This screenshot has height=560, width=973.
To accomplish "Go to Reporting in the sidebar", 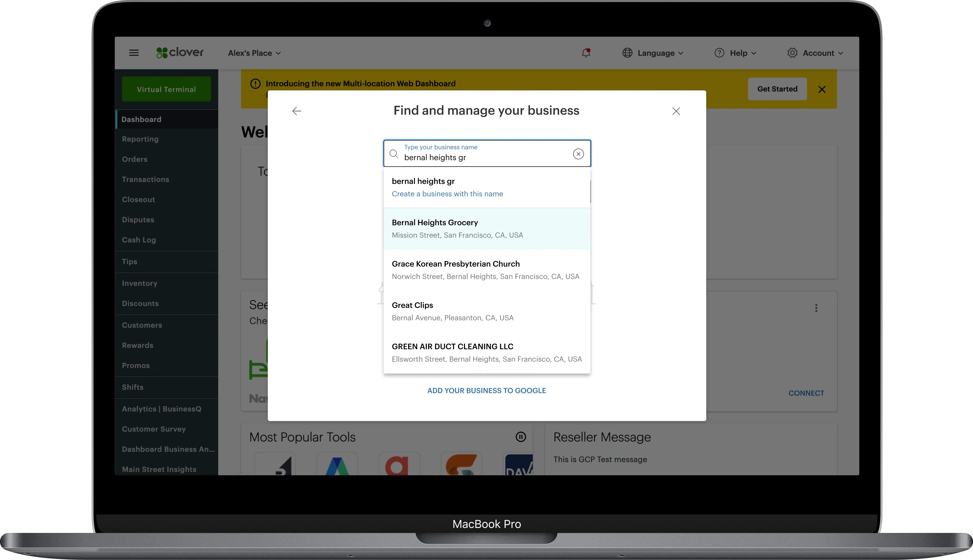I will pyautogui.click(x=140, y=139).
